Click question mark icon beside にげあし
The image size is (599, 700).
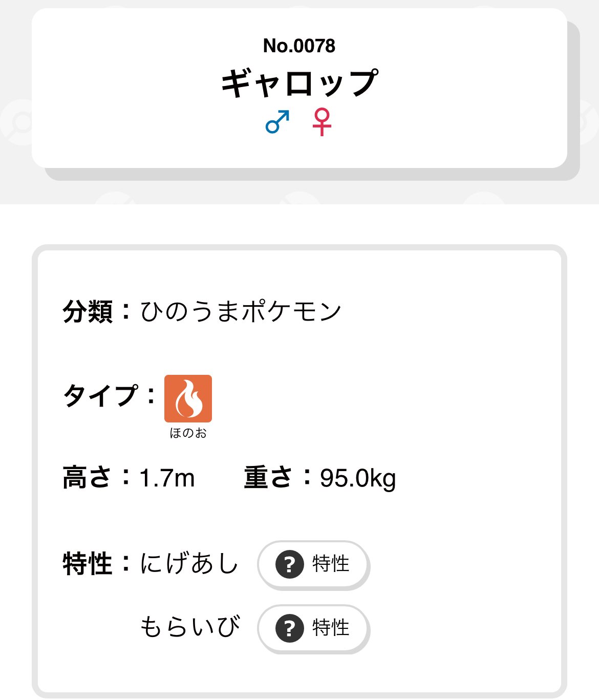(290, 564)
